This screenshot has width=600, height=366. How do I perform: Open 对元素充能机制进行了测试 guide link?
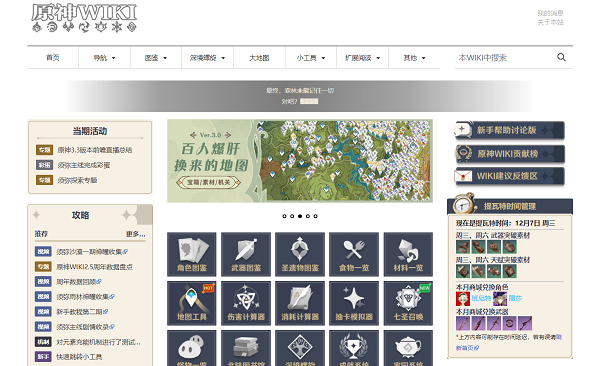point(98,342)
